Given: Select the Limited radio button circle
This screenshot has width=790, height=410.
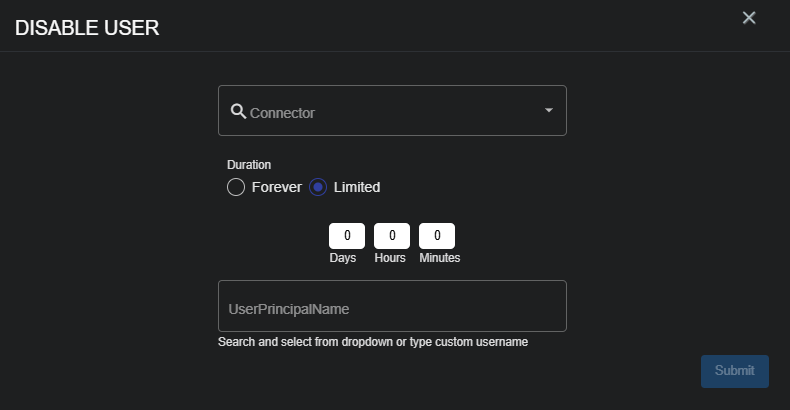Looking at the screenshot, I should (x=318, y=187).
